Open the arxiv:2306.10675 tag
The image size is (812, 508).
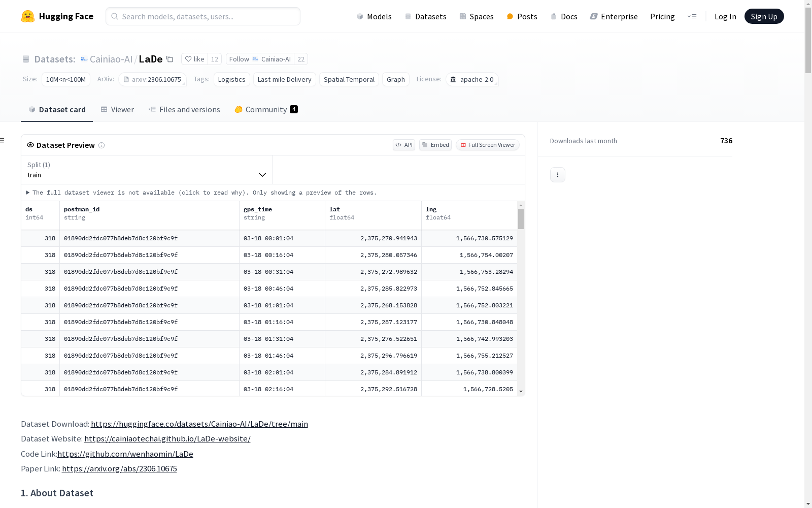pyautogui.click(x=152, y=79)
